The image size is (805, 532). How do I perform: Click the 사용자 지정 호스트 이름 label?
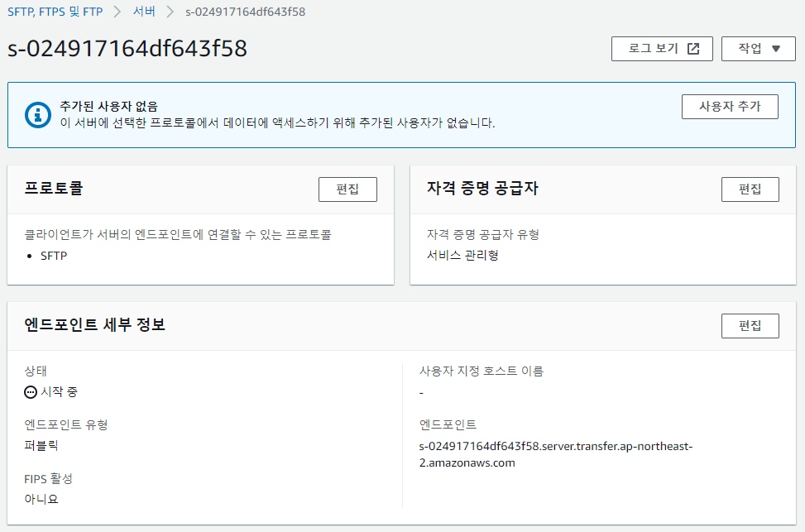point(481,371)
